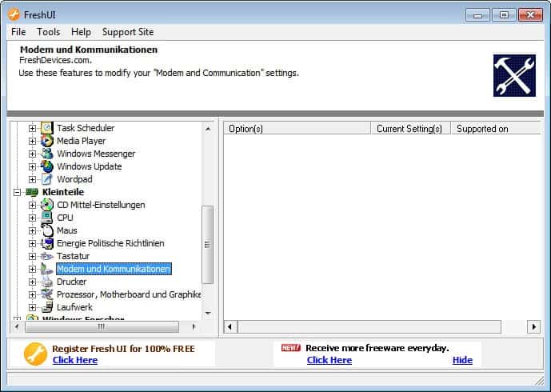Click the wrench orange icon in register banner
The width and height of the screenshot is (551, 392).
coord(36,354)
